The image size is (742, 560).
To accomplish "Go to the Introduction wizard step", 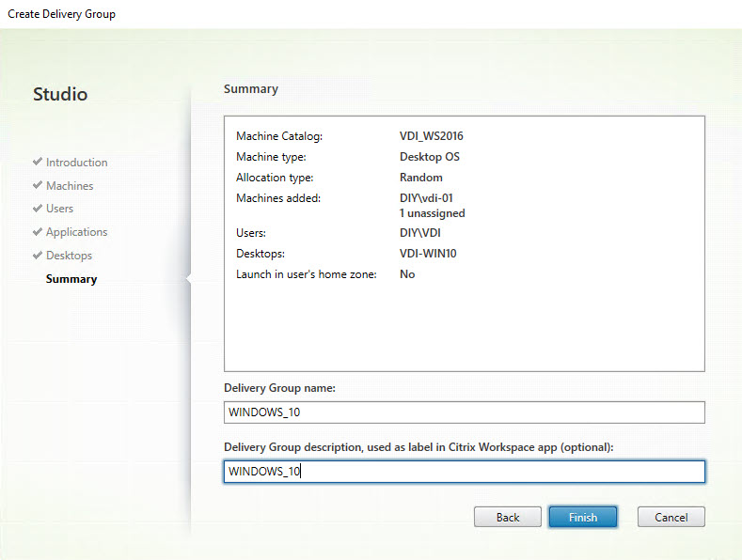I will coord(76,163).
